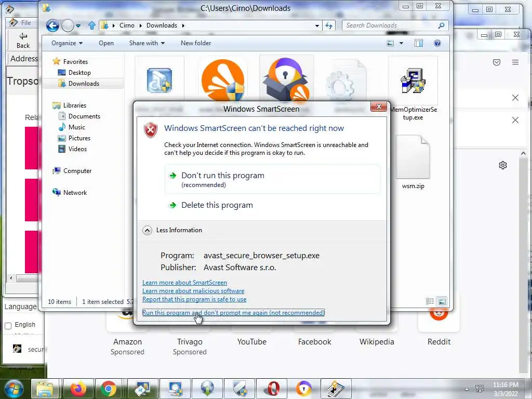
Task: Click the settings gear in browser page
Action: [x=503, y=165]
